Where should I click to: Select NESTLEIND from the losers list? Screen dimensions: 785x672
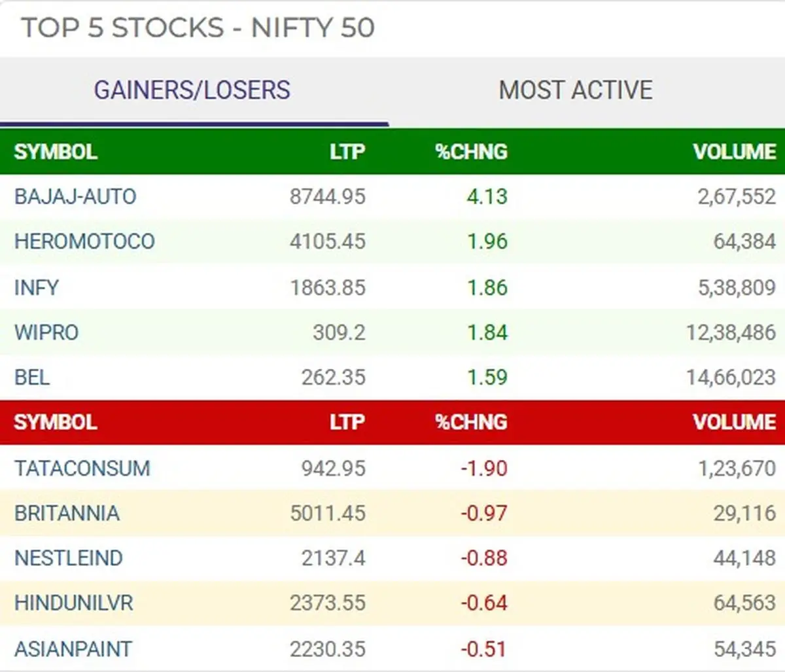pos(68,559)
